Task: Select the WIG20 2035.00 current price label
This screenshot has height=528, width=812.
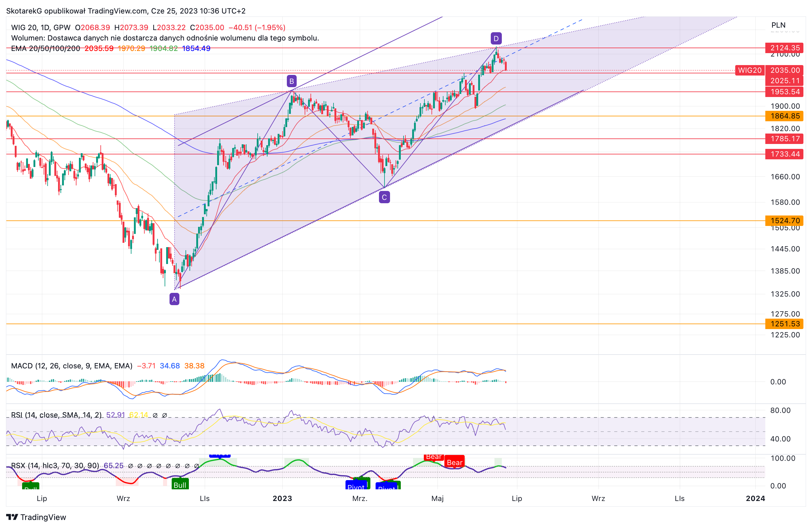Action: (769, 70)
